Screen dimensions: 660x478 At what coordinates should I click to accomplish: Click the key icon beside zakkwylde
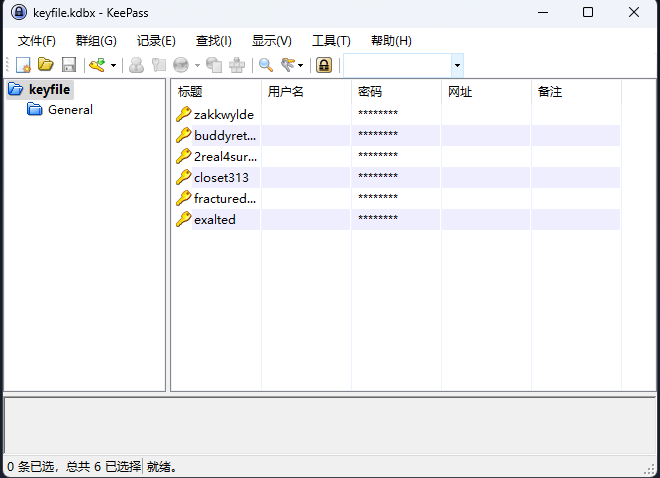coord(184,114)
